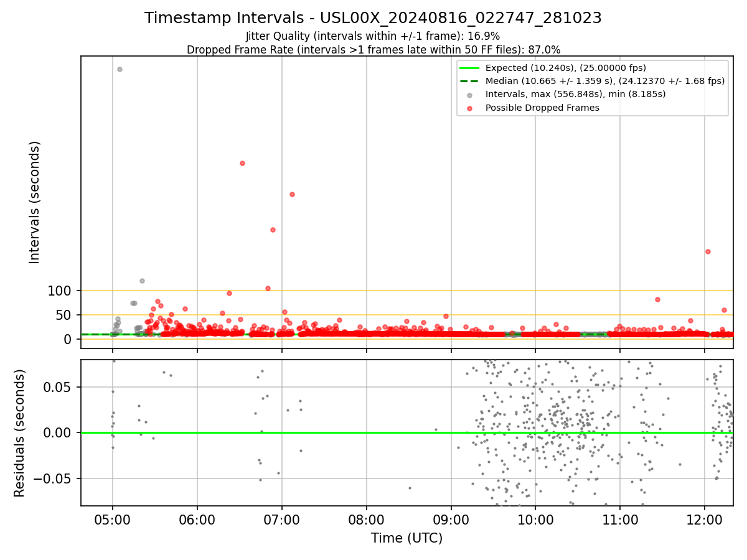This screenshot has height=560, width=747.
Task: Click the topmost gray outlier point near 05:00
Action: 120,69
